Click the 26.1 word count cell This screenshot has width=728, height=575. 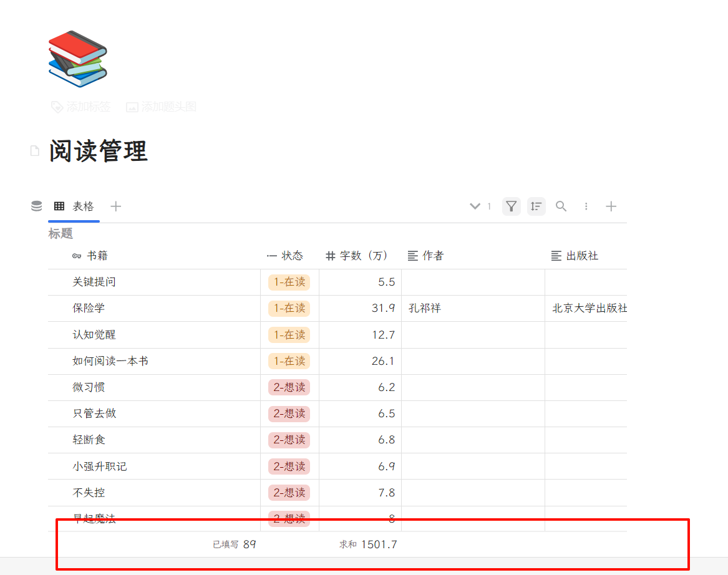click(x=361, y=361)
